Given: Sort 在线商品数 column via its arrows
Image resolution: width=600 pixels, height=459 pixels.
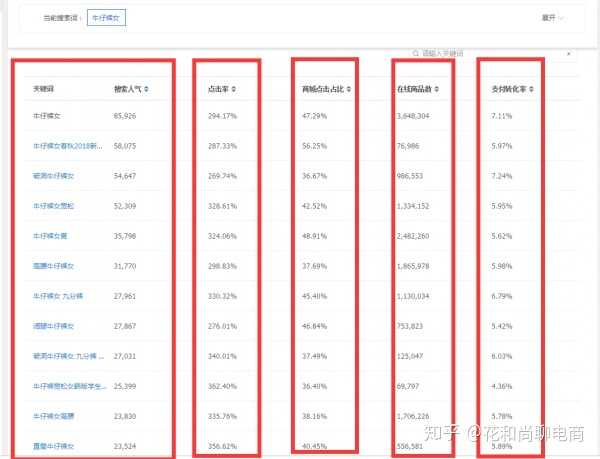Looking at the screenshot, I should [x=437, y=89].
